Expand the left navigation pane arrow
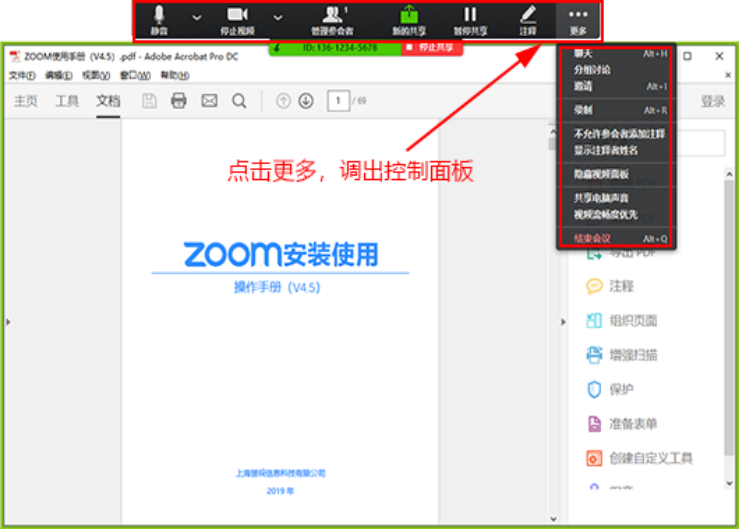739x530 pixels. [8, 322]
